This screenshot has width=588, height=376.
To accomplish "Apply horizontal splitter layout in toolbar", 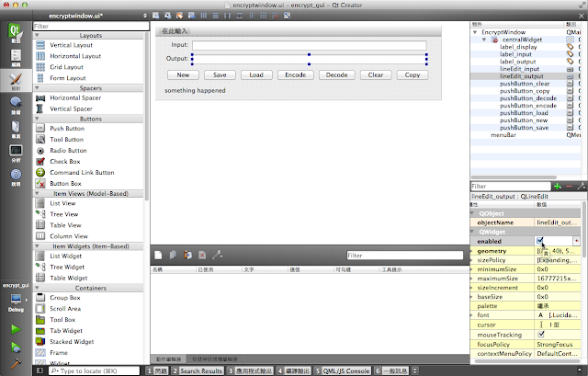I will 227,16.
